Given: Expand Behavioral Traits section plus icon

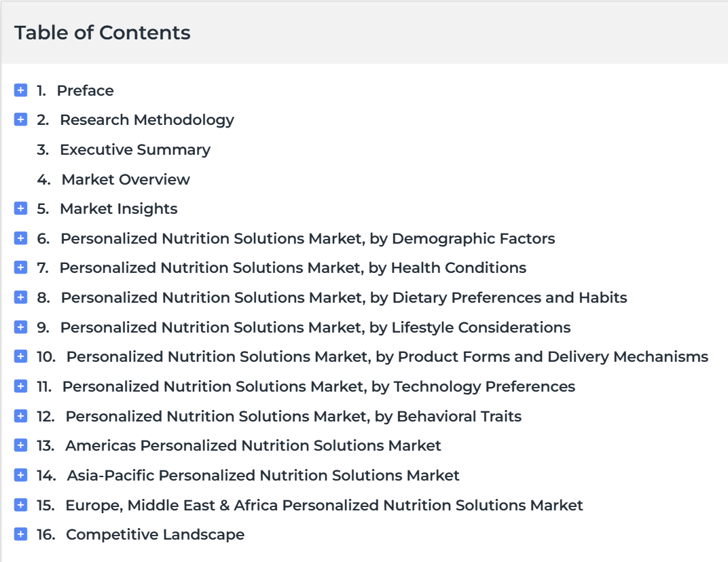Looking at the screenshot, I should (x=20, y=416).
